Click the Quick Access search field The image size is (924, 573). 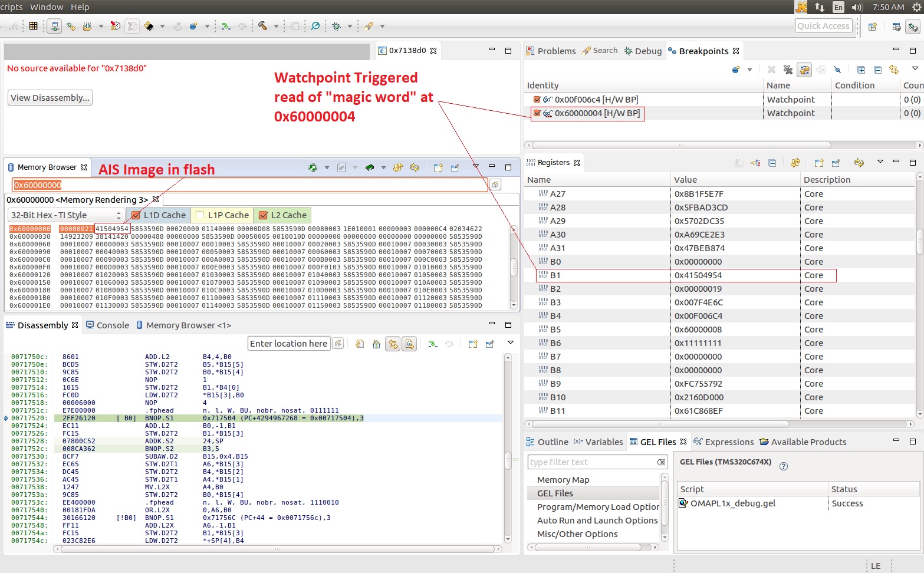(823, 26)
